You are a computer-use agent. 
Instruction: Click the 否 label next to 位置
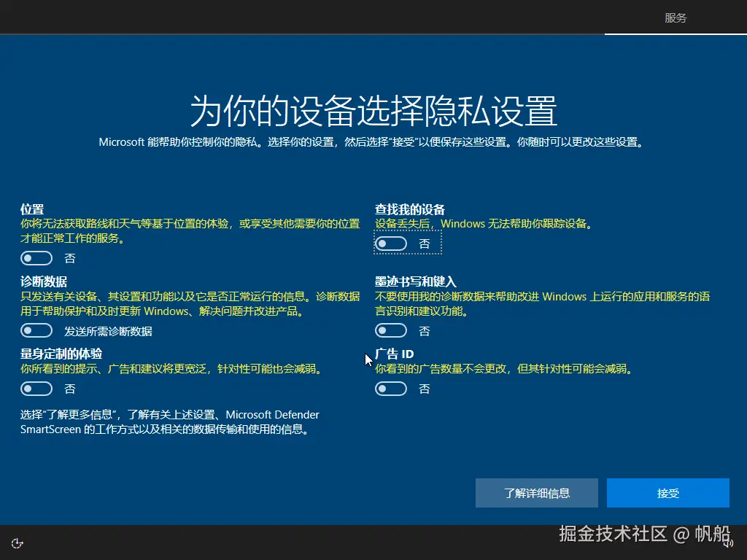click(x=70, y=258)
